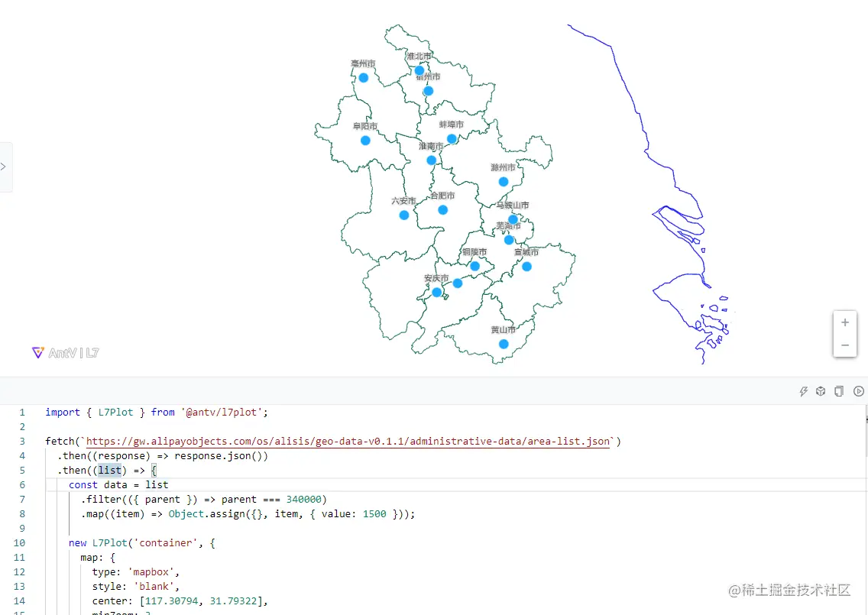Click the 'value: 1500' text in map line

point(354,514)
